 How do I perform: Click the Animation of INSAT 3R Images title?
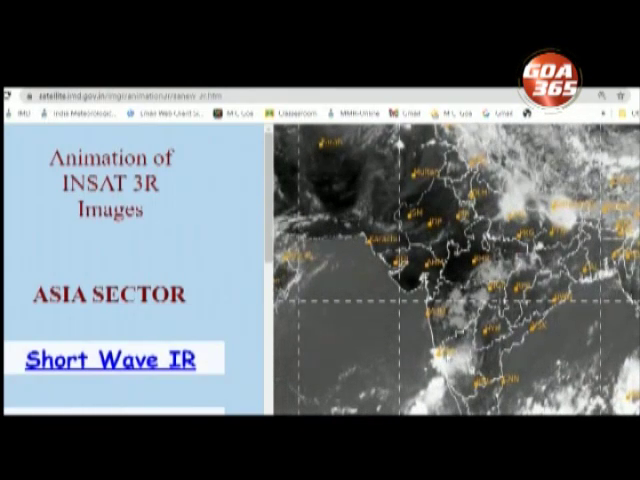(x=110, y=183)
